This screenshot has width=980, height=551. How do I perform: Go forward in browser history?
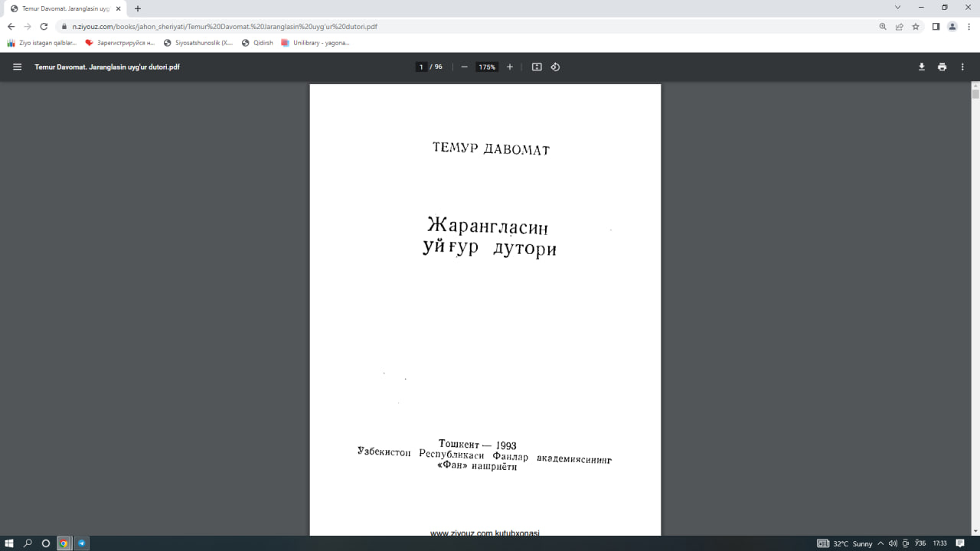coord(28,26)
